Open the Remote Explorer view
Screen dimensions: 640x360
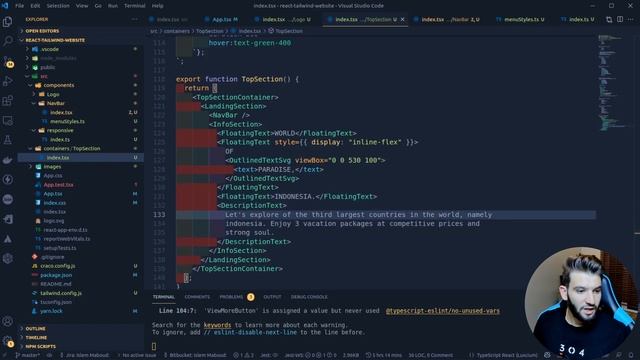pos(7,120)
